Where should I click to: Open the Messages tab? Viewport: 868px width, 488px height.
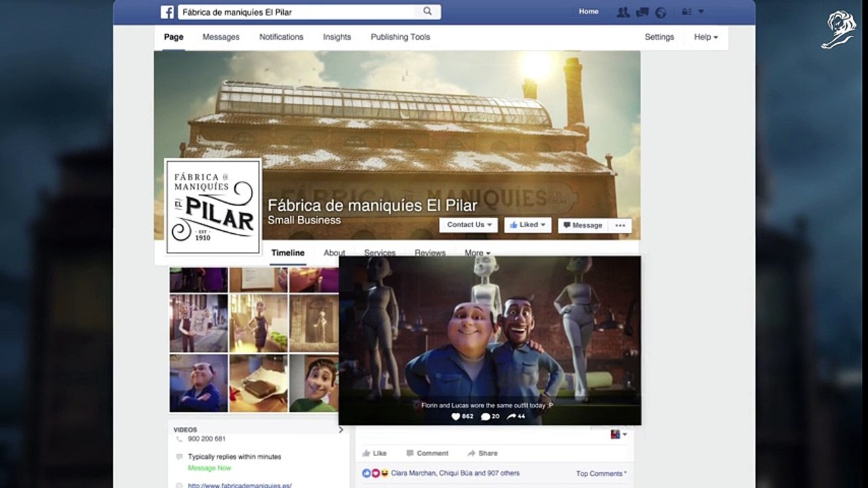point(221,37)
